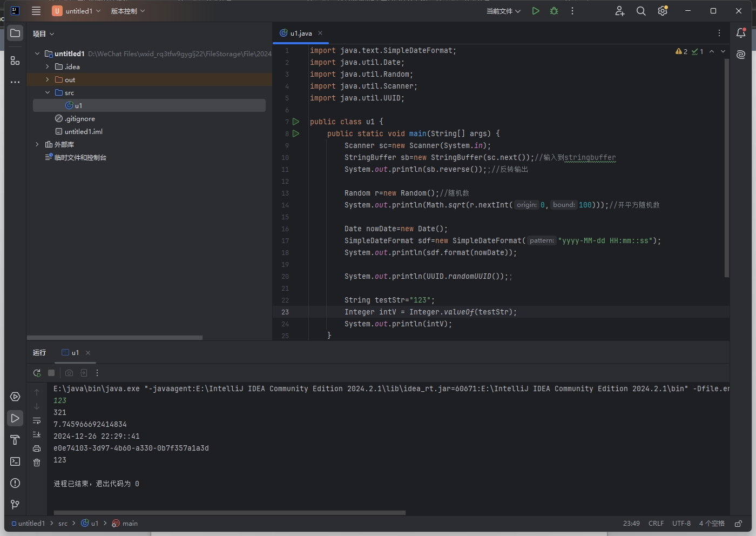Open untitled1 project dropdown
Viewport: 756px width, 536px height.
(x=77, y=11)
